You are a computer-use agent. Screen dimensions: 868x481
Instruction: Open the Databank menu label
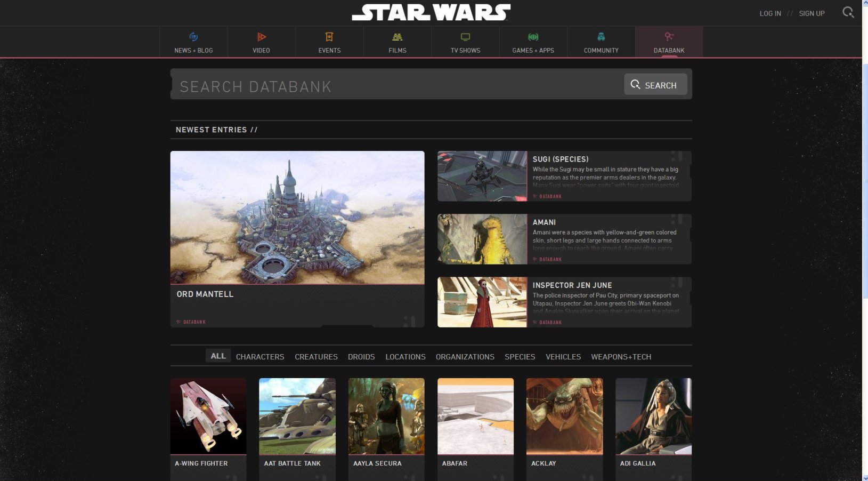[669, 50]
